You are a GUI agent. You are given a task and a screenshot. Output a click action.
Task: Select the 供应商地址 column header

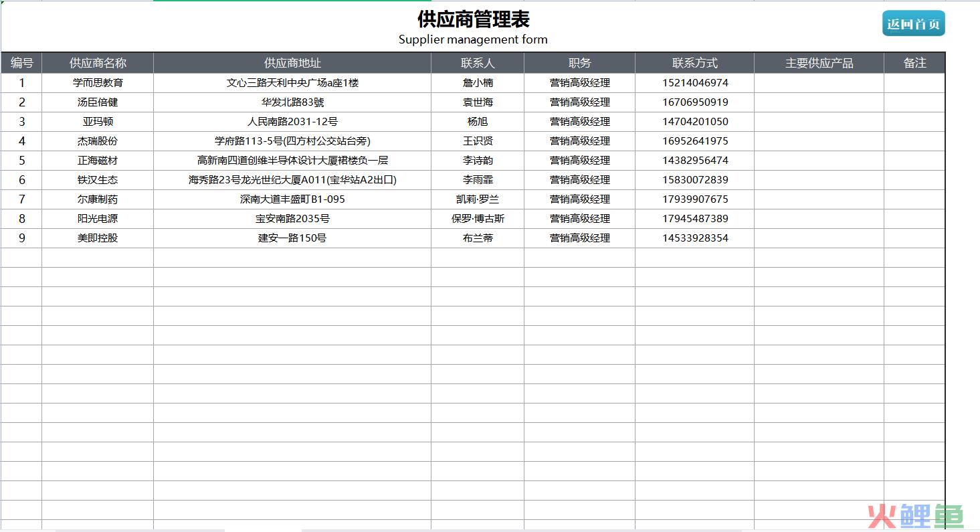pyautogui.click(x=292, y=63)
